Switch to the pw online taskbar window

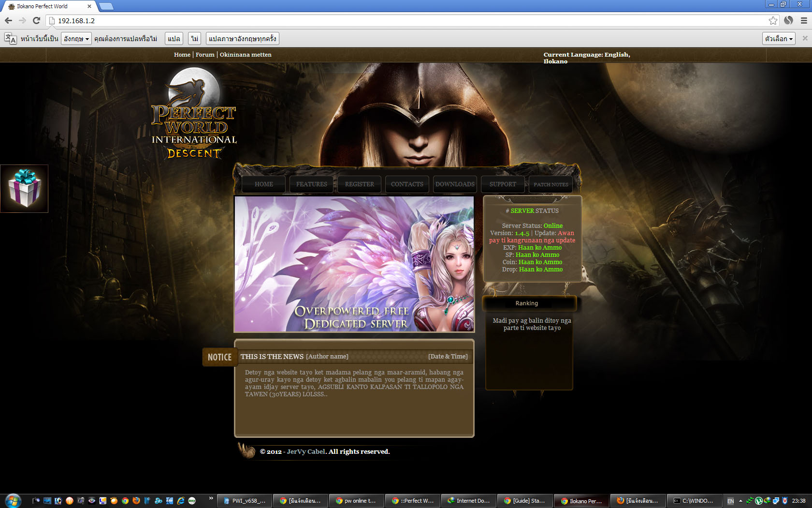point(357,501)
